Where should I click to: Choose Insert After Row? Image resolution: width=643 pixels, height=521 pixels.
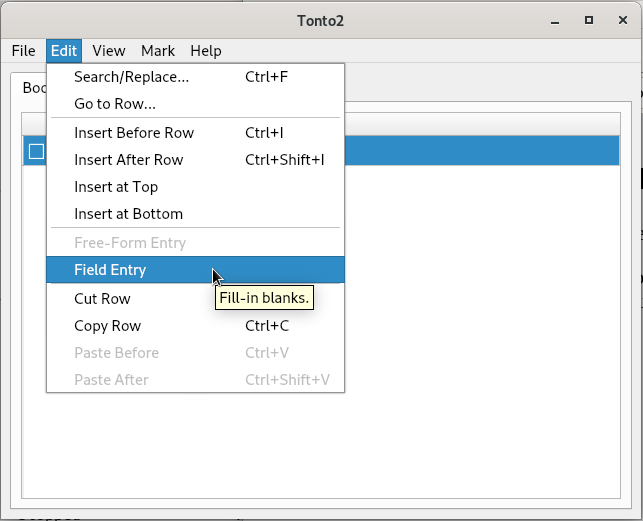coord(129,160)
